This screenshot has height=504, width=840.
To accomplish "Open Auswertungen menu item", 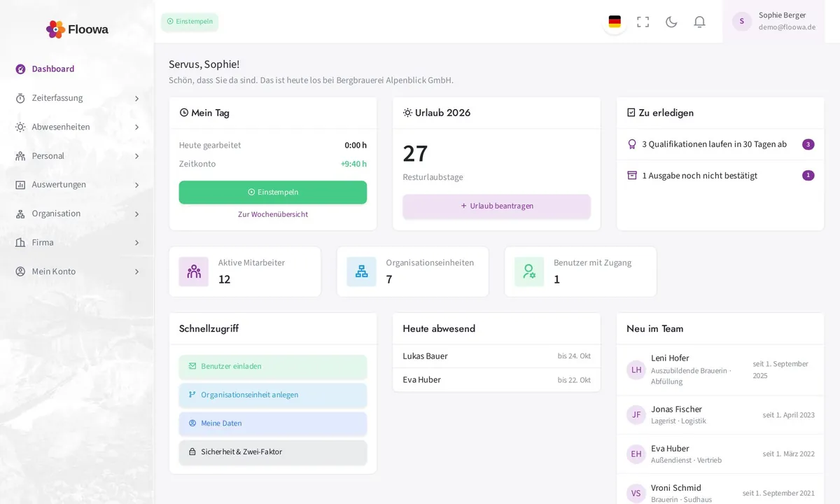I will [77, 185].
